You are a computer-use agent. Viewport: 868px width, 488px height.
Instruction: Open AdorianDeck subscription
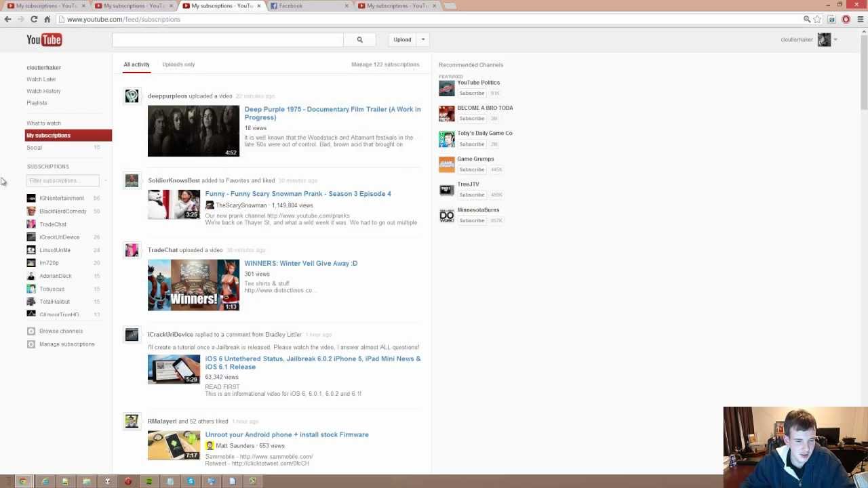[x=55, y=276]
